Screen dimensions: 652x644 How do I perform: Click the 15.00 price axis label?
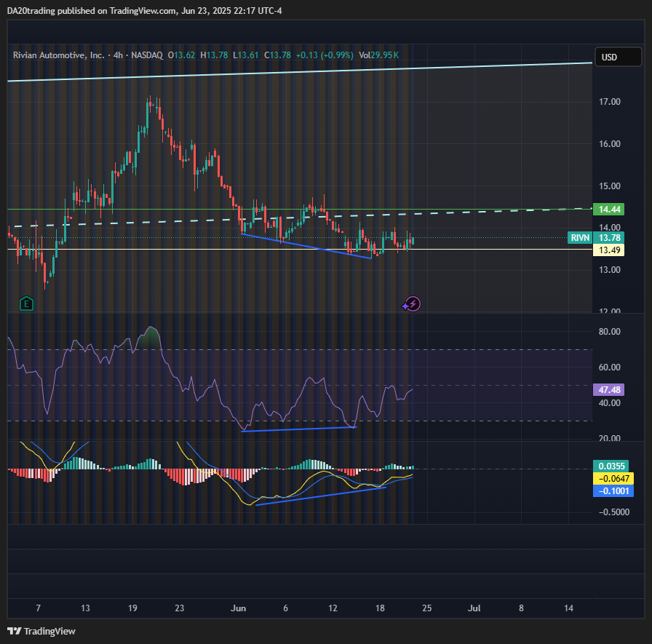coord(609,186)
